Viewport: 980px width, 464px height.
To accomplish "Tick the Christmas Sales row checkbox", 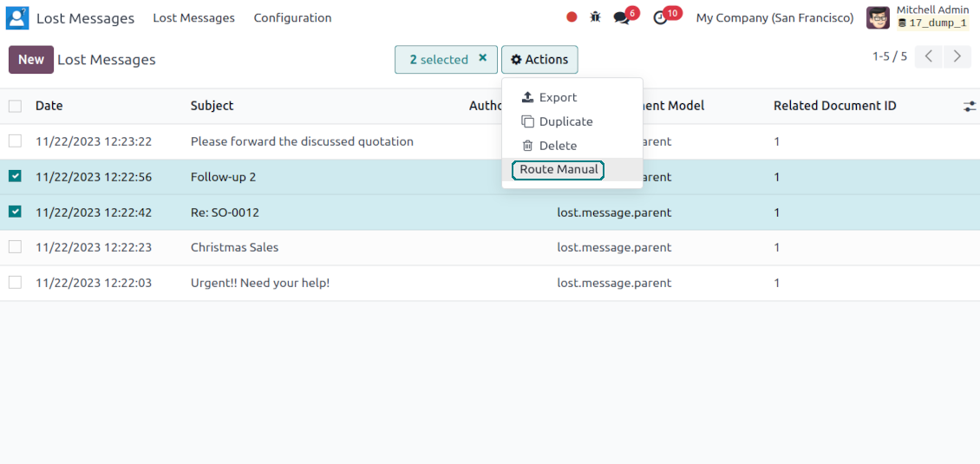I will [15, 247].
